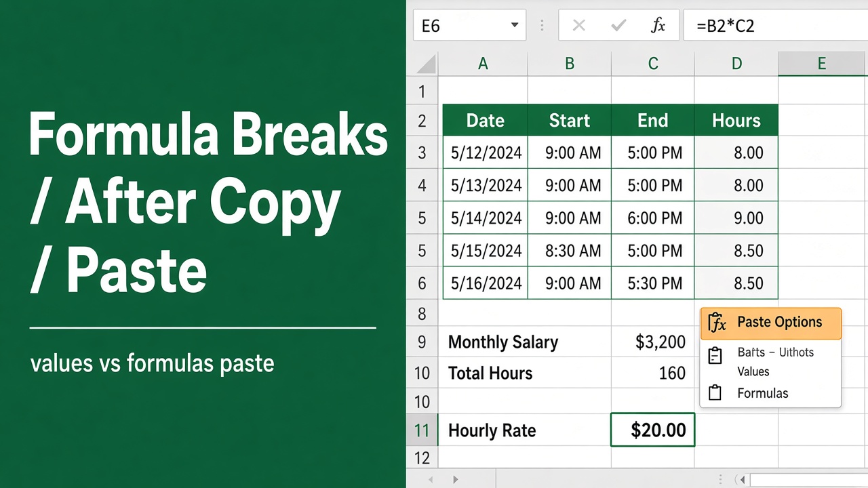
Task: Click the 5:00 PM cell in 5/13/2024 row
Action: coord(653,186)
